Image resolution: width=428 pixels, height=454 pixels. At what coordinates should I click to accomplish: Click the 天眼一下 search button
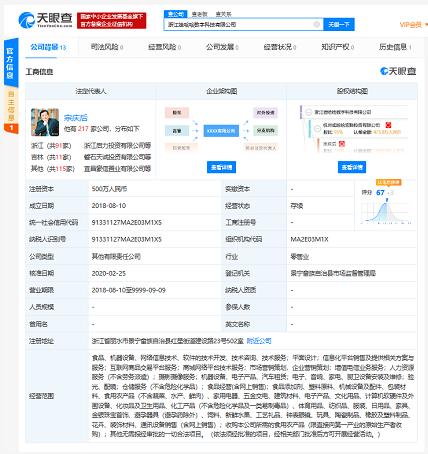coord(339,24)
